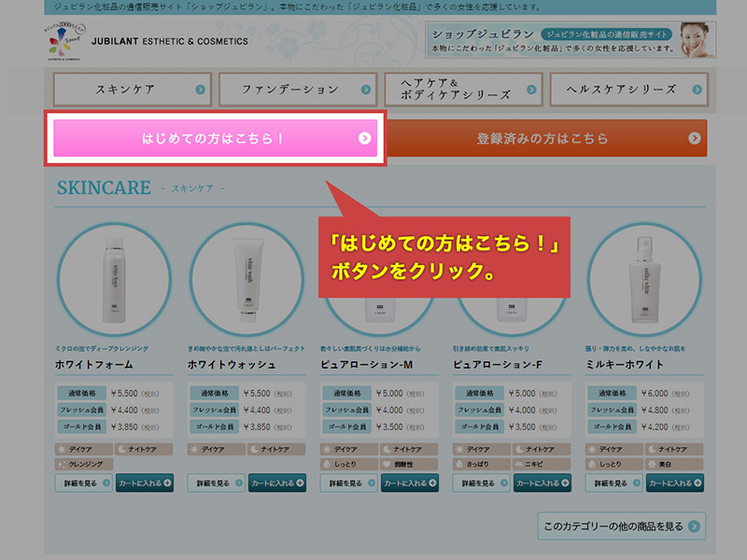Viewport: 747px width, 560px height.
Task: Add ホワイトウォッシュ to the cart
Action: [276, 483]
